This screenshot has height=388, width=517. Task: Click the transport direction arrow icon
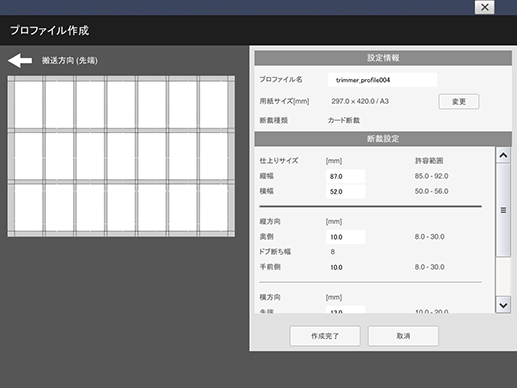coord(20,61)
